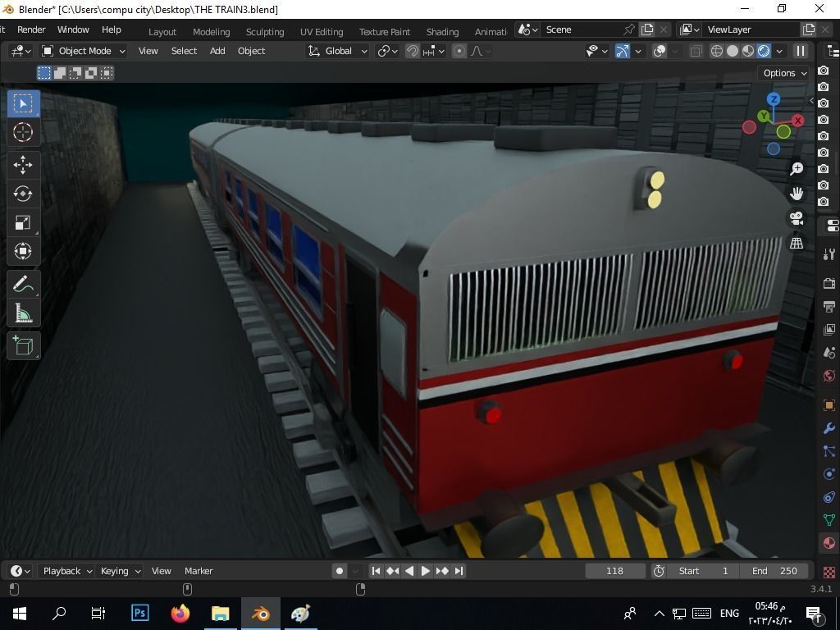Toggle proportional editing
Screen dimensions: 840x630
point(459,51)
